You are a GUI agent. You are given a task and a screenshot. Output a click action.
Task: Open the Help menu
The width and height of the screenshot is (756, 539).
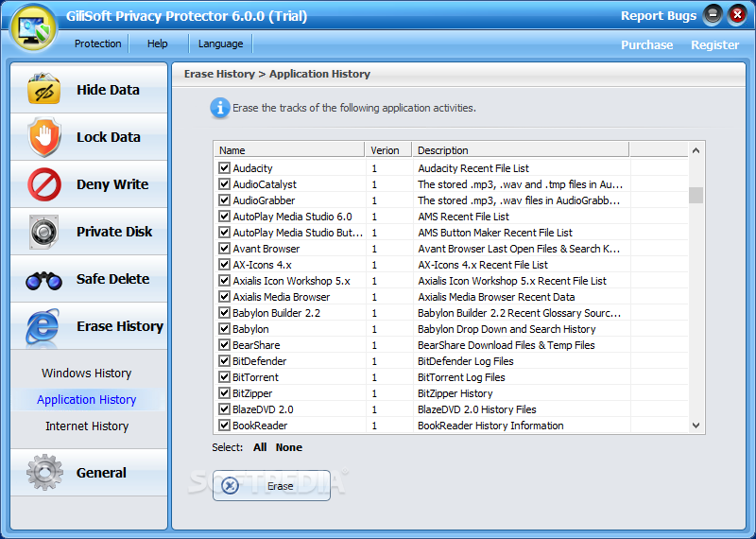pyautogui.click(x=157, y=43)
